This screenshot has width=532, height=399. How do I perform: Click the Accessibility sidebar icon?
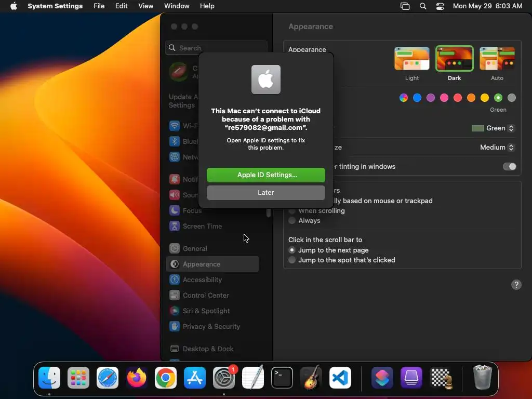tap(175, 280)
